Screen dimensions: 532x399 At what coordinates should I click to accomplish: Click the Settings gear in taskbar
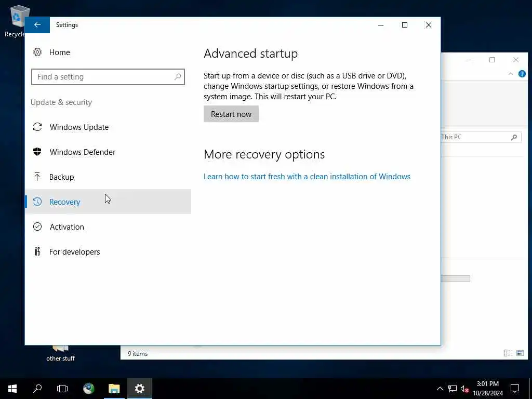(x=139, y=389)
